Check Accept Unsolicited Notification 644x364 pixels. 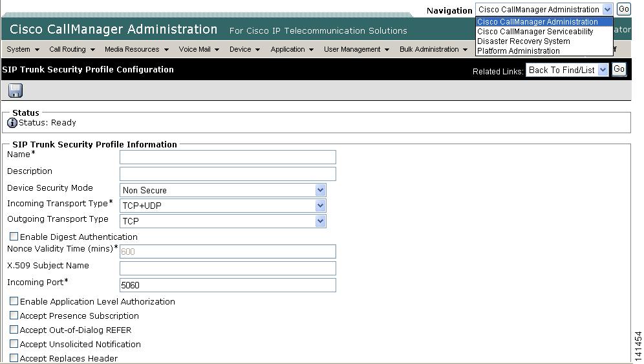point(14,343)
